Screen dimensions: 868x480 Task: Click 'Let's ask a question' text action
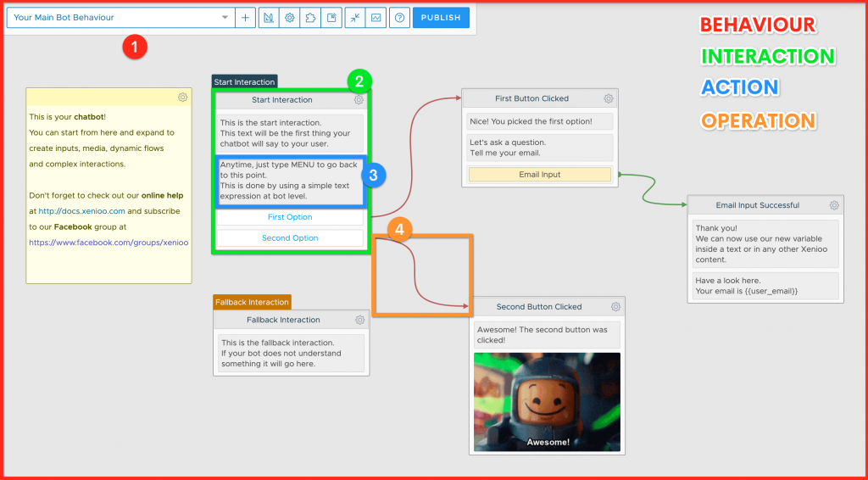click(540, 148)
